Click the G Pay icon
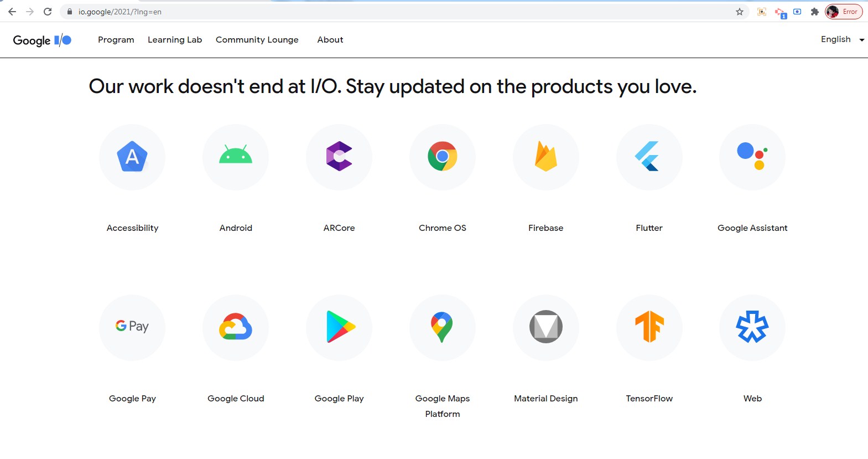Viewport: 868px width, 459px height. [x=132, y=328]
